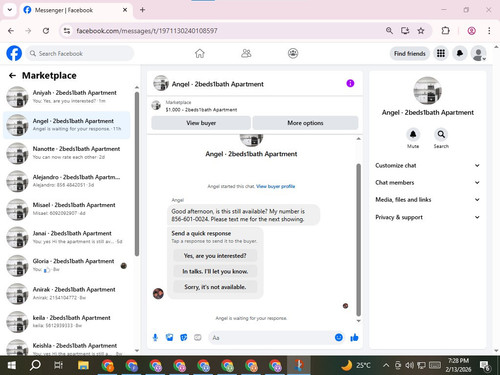500x375 pixels.
Task: Open install app icon in address bar
Action: [x=405, y=31]
